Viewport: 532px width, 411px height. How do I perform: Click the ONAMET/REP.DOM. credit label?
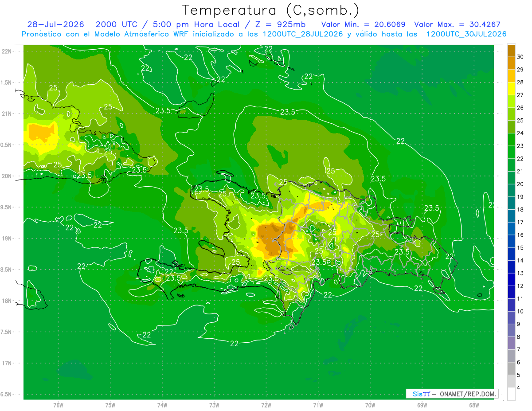coord(468,394)
